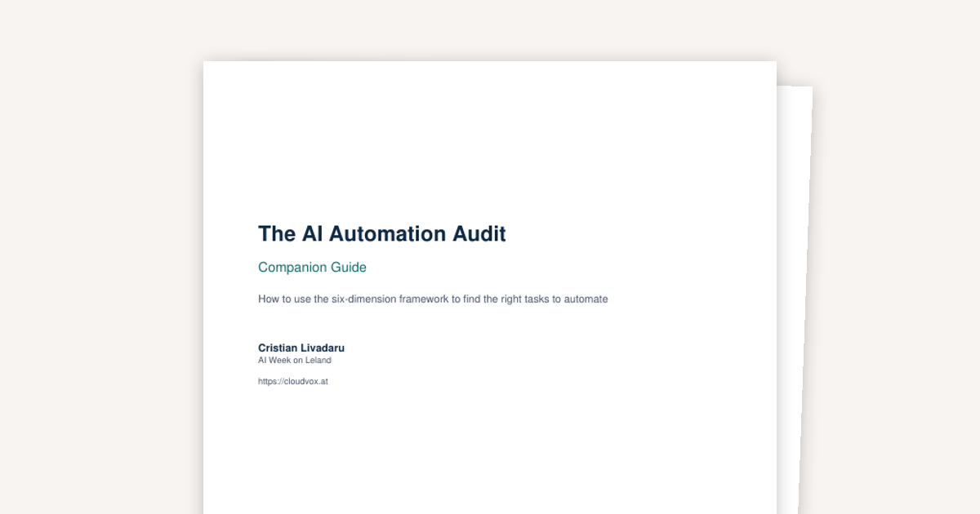Click the 'AI Week on Leland' line

coord(295,360)
